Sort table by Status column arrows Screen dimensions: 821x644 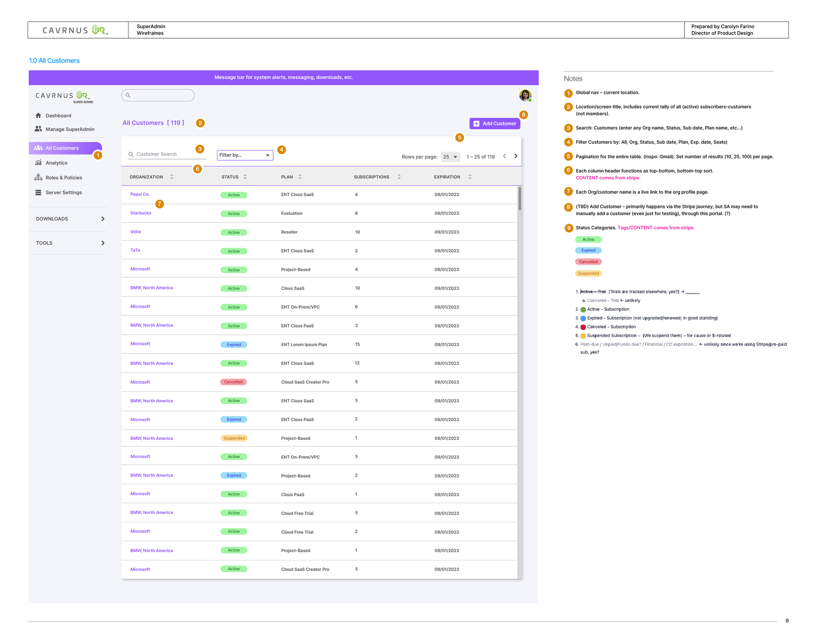coord(245,177)
